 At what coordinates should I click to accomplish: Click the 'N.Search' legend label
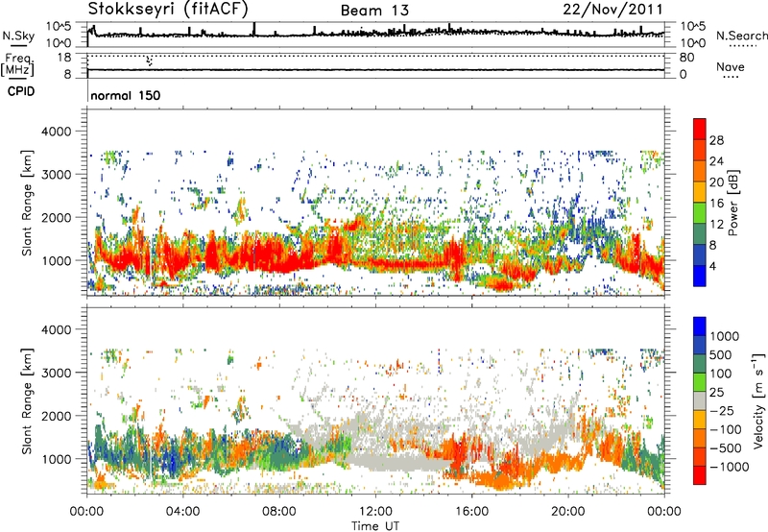pyautogui.click(x=741, y=36)
